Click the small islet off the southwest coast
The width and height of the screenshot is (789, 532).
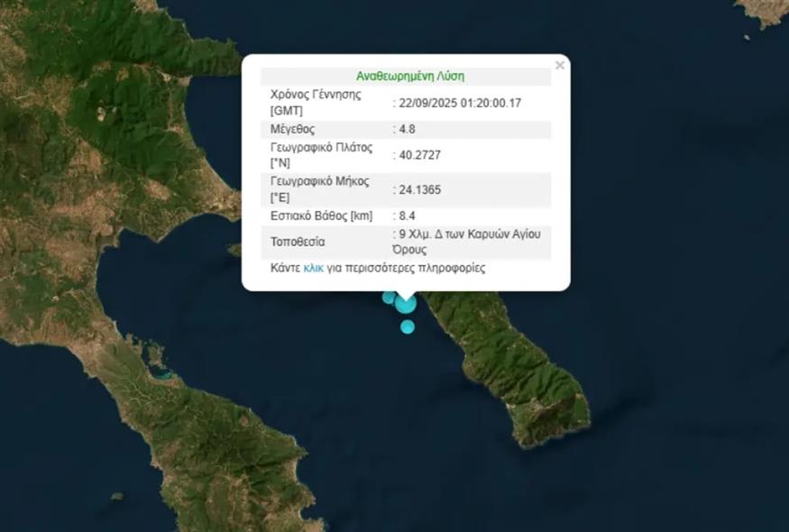pos(116,497)
